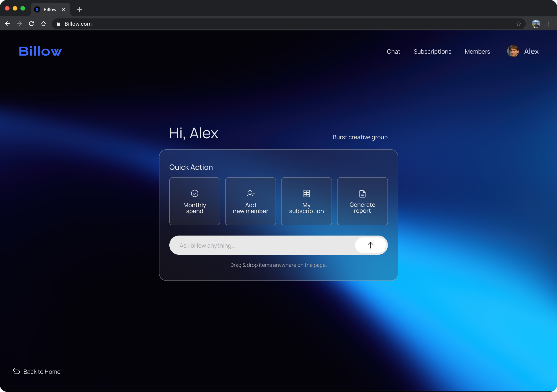Click browser home icon

(43, 24)
